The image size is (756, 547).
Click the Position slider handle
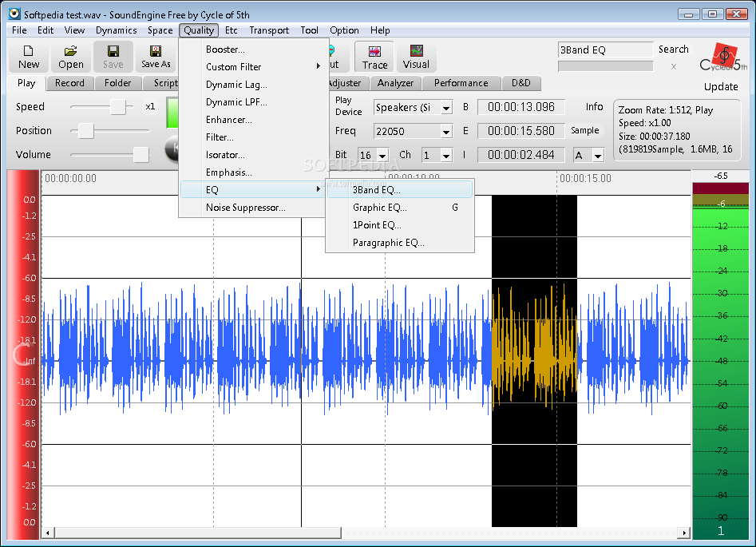86,131
